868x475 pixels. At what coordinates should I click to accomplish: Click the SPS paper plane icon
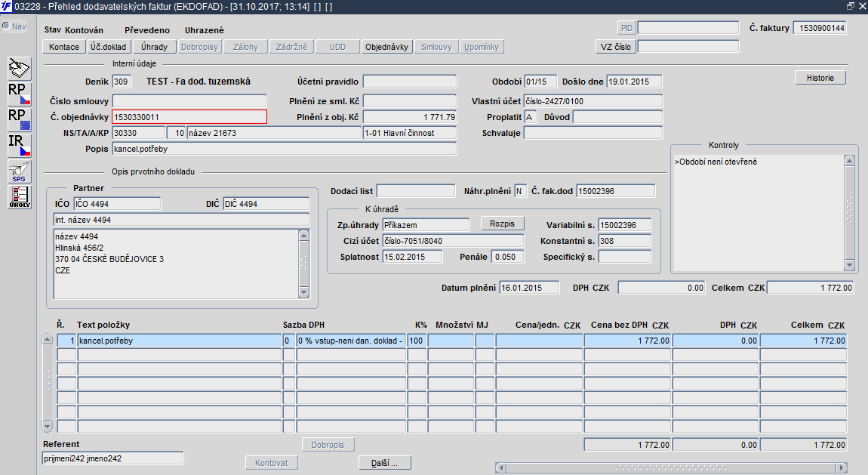click(x=20, y=171)
